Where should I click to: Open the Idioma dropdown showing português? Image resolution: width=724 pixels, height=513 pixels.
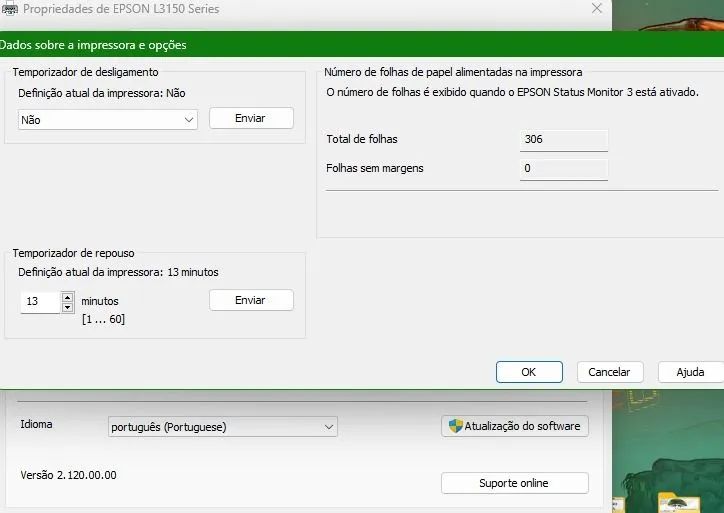pos(223,427)
